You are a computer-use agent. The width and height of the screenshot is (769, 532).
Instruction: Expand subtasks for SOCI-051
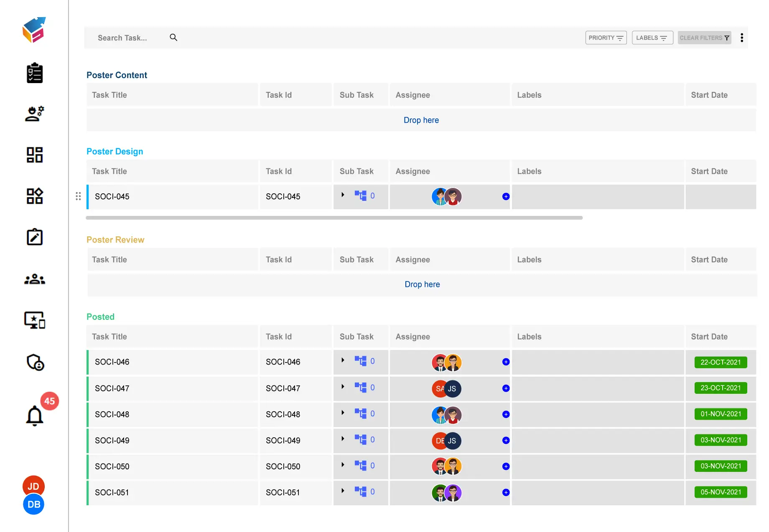(x=343, y=491)
